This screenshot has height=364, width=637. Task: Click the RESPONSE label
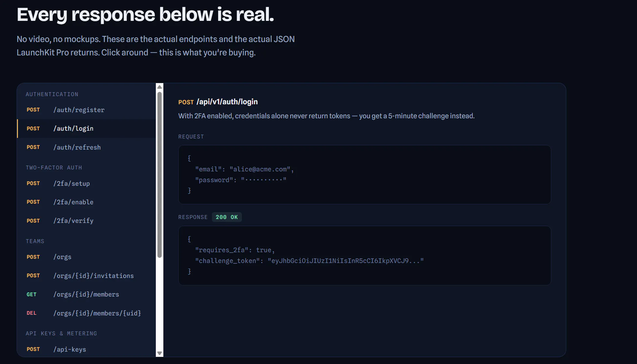click(193, 217)
